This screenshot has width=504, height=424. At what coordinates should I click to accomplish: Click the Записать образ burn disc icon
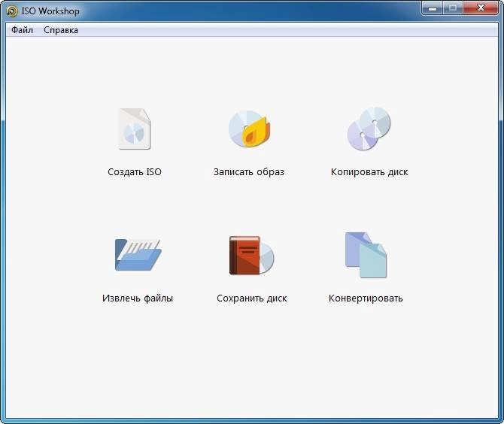[x=250, y=129]
